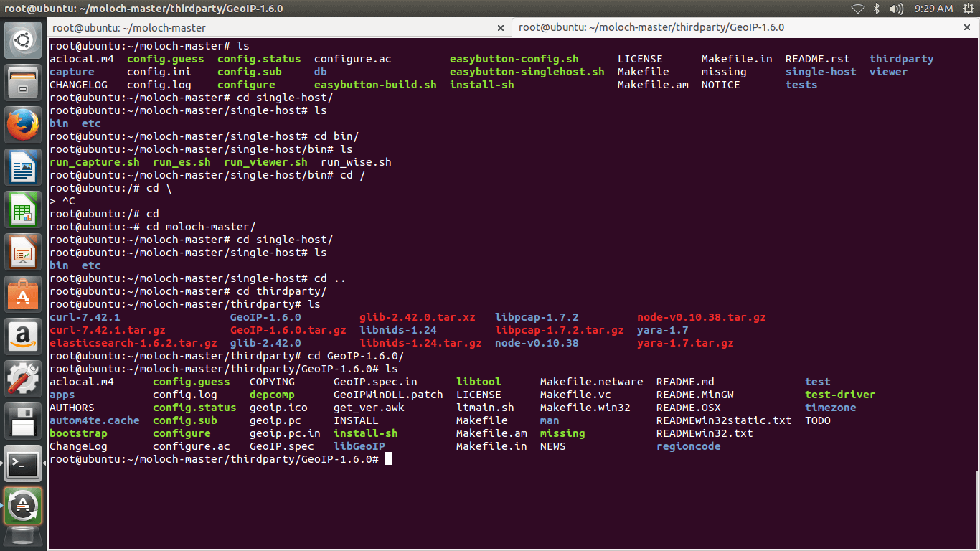The height and width of the screenshot is (551, 980).
Task: Click GeoIP-1.6.0.tar.gz archive name
Action: click(x=288, y=330)
